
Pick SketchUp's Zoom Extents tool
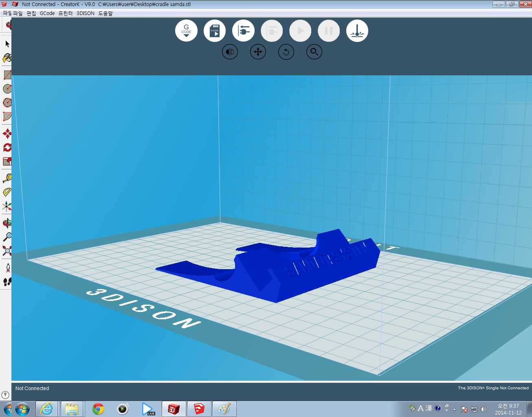[x=7, y=250]
